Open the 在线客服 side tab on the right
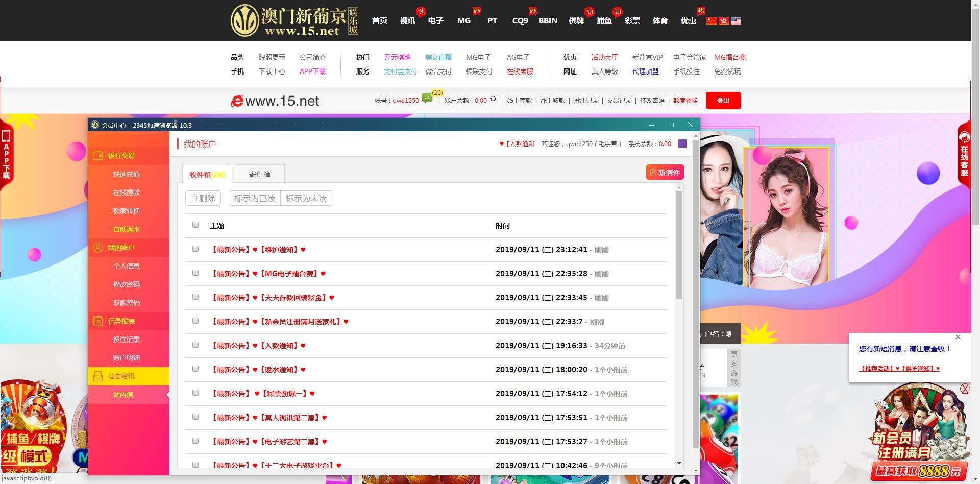Screen dimensions: 980x484 pos(964,155)
